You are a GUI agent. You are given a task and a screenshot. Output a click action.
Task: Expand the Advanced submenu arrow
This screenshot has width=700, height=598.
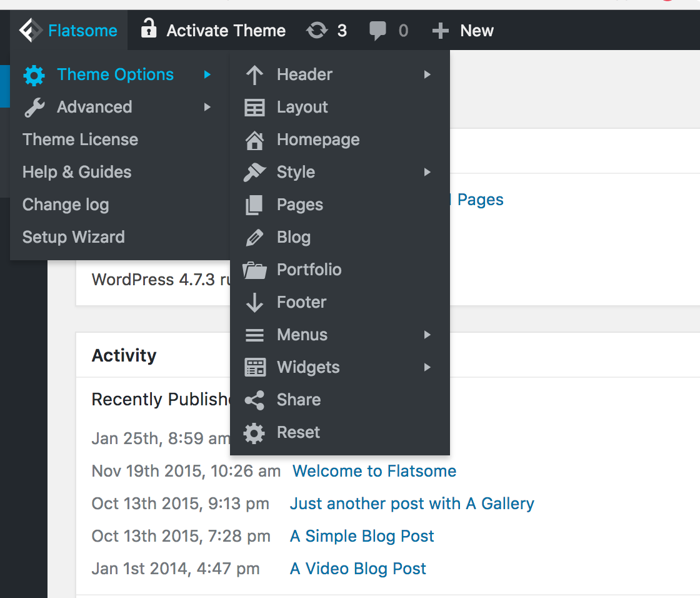pyautogui.click(x=207, y=108)
